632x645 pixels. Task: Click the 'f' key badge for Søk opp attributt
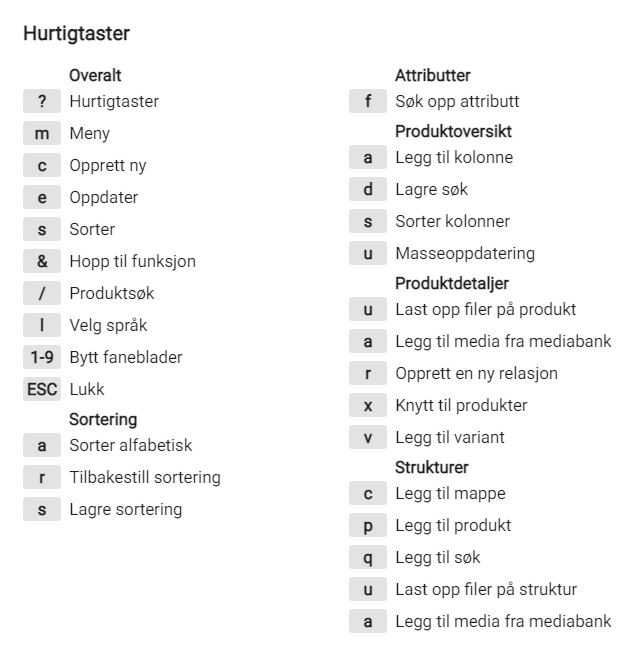coord(368,101)
